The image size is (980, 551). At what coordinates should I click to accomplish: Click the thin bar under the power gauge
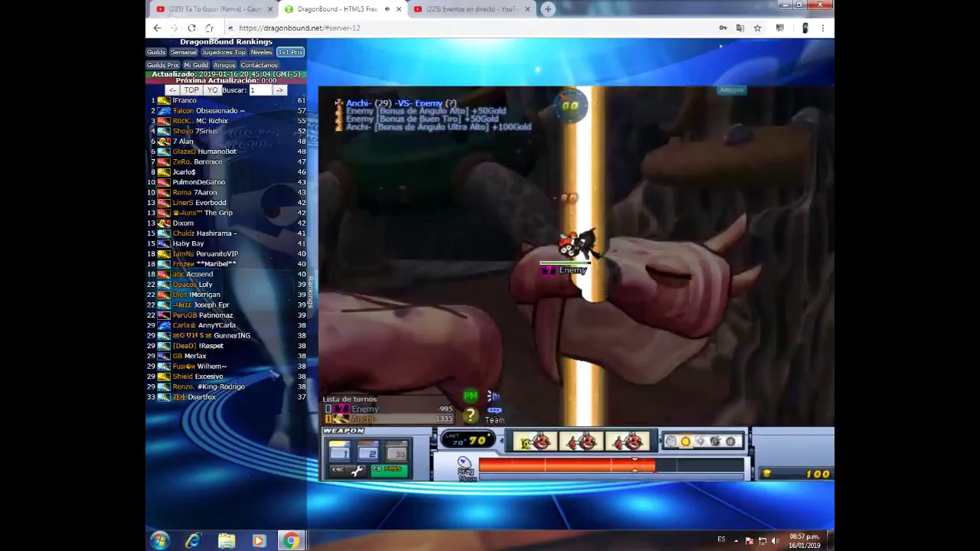point(611,475)
